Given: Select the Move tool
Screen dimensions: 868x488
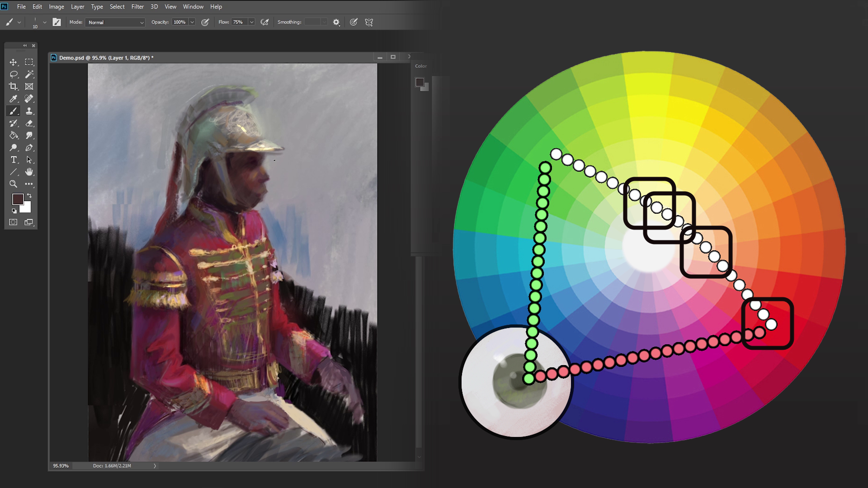Looking at the screenshot, I should click(x=14, y=62).
